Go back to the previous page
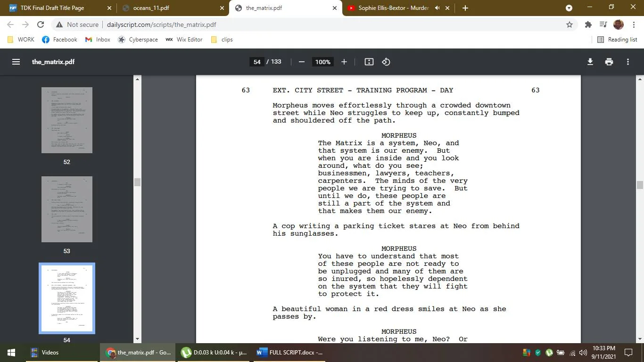644x362 pixels. [x=10, y=25]
